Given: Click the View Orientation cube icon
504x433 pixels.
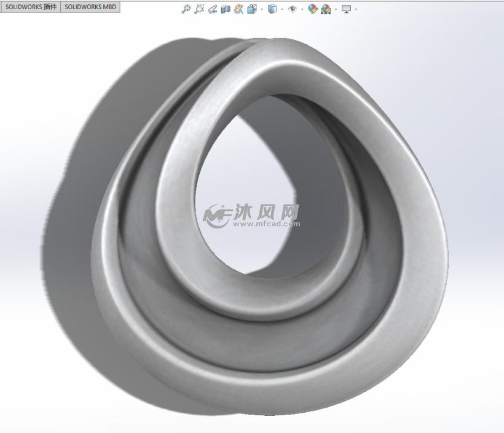Looking at the screenshot, I should (x=252, y=9).
